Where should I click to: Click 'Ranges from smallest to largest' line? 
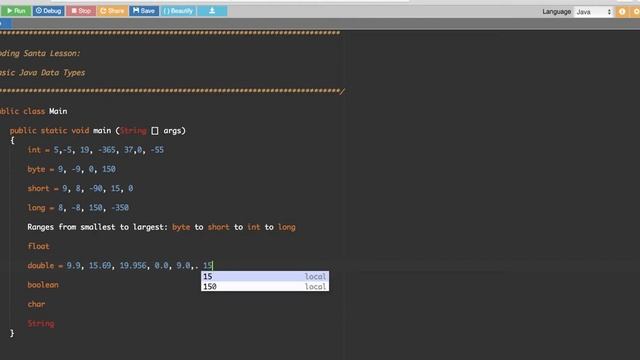pos(161,227)
